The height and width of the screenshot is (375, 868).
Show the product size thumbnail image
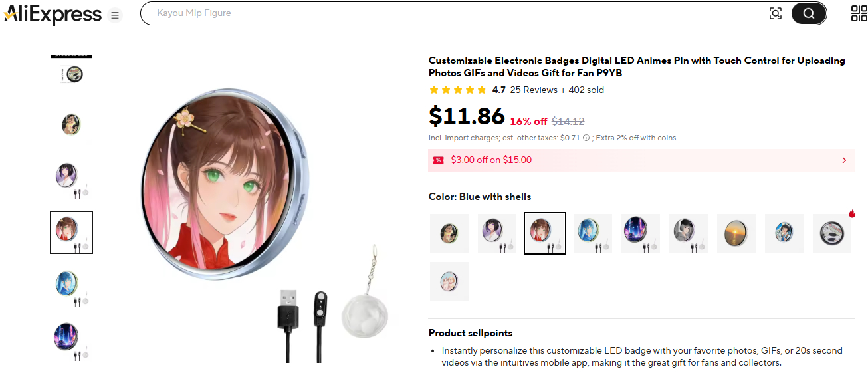coord(71,70)
